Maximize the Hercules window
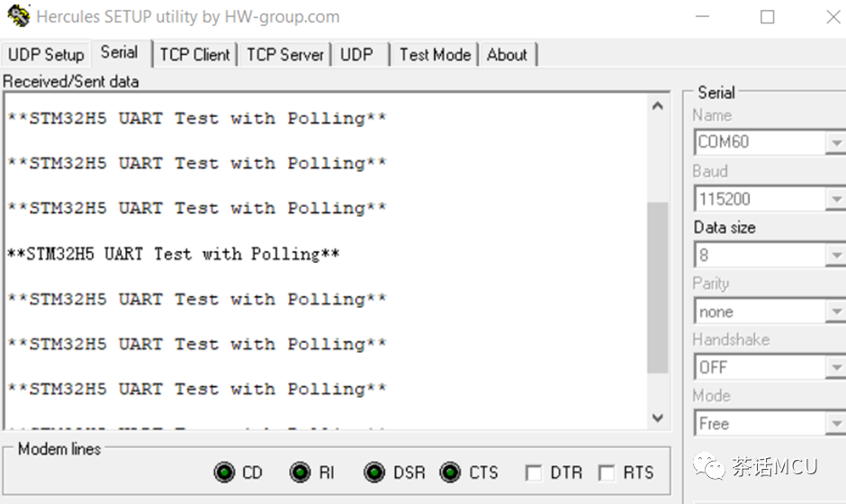846x504 pixels. click(x=767, y=17)
